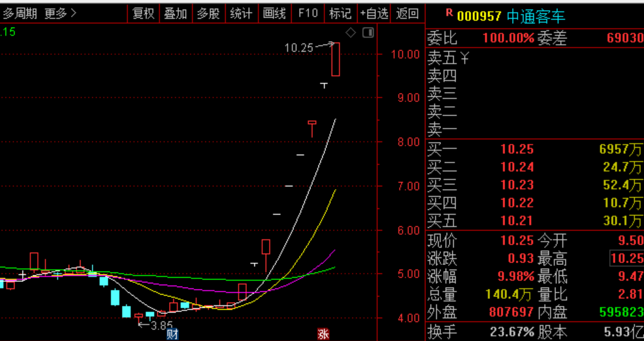
Task: Click the red R badge beside stock code
Action: click(x=449, y=13)
